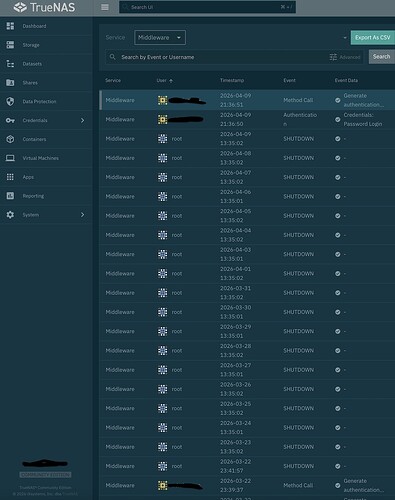Click the user avatar on 2026-04-09 21:36:50 row
Image resolution: width=395 pixels, height=500 pixels.
click(x=162, y=119)
